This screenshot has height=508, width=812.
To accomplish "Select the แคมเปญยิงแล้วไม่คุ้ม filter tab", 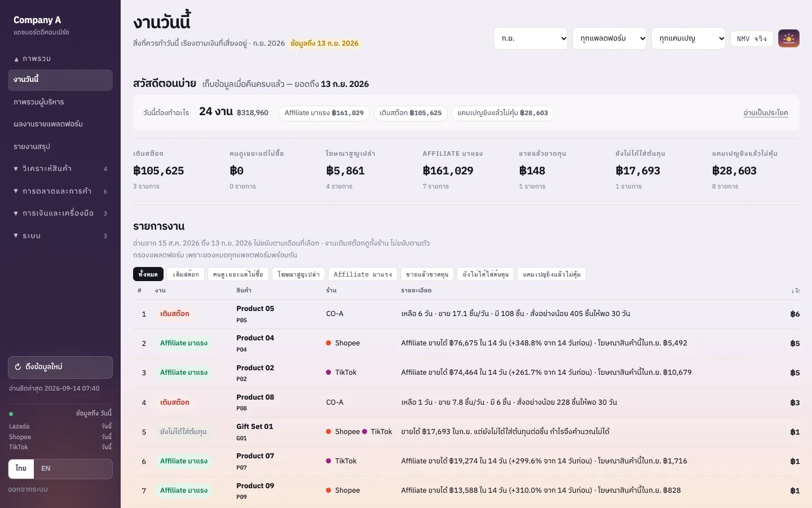I will pyautogui.click(x=552, y=274).
